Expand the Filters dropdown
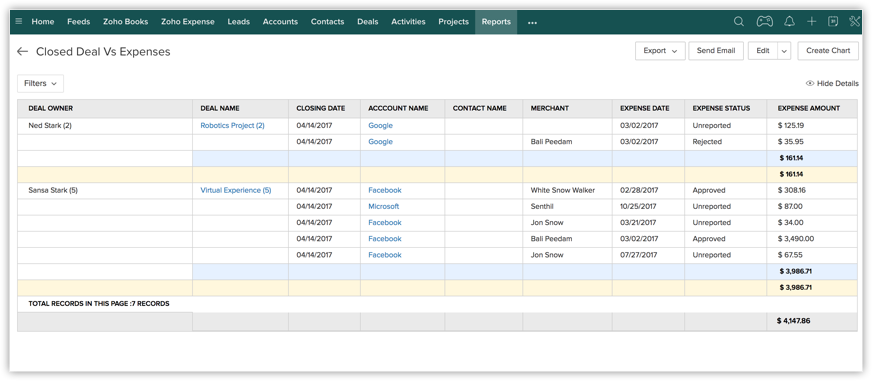Screen dimensions: 872x381 pos(41,83)
